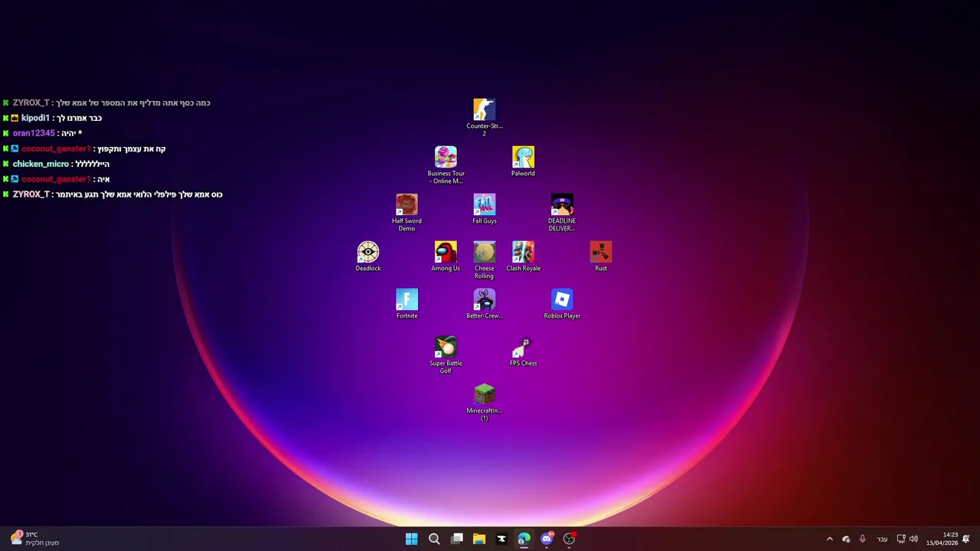Open the clock and calendar 14:23

[x=942, y=539]
